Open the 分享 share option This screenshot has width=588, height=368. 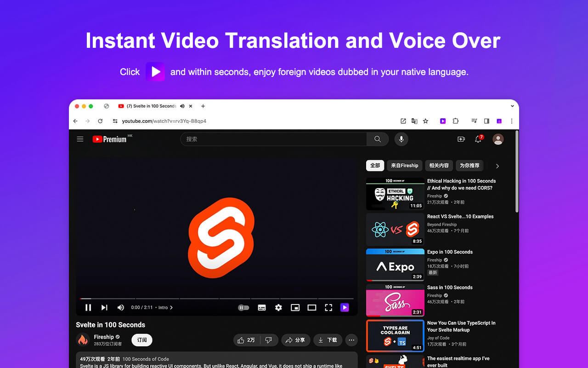[x=296, y=340]
